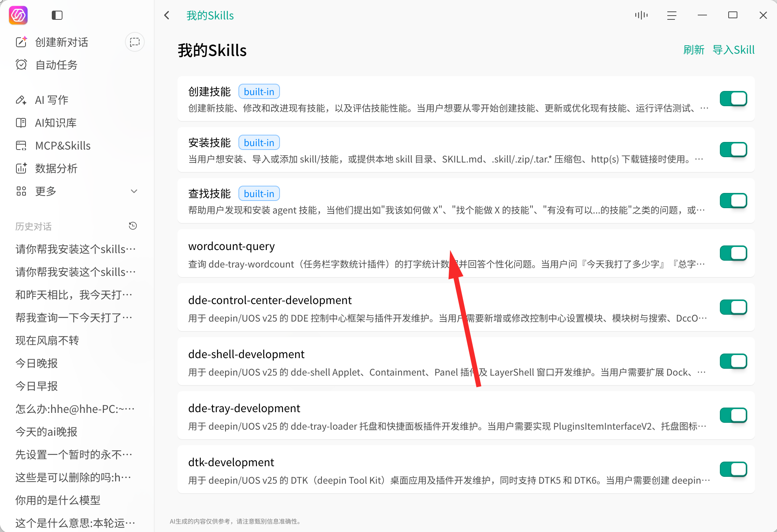
Task: Open the hamburger menu icon
Action: point(672,15)
